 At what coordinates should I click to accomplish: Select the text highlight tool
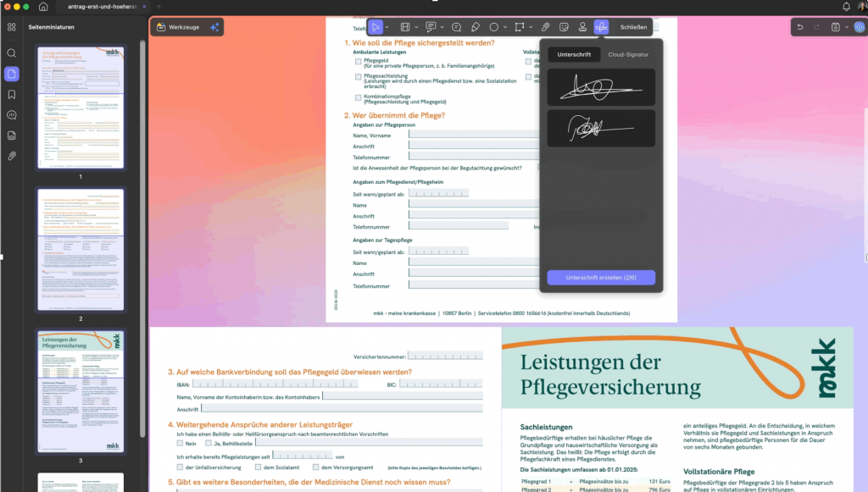coord(405,27)
